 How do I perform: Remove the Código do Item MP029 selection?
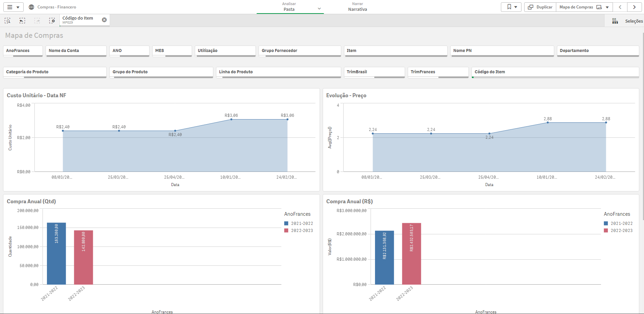104,20
